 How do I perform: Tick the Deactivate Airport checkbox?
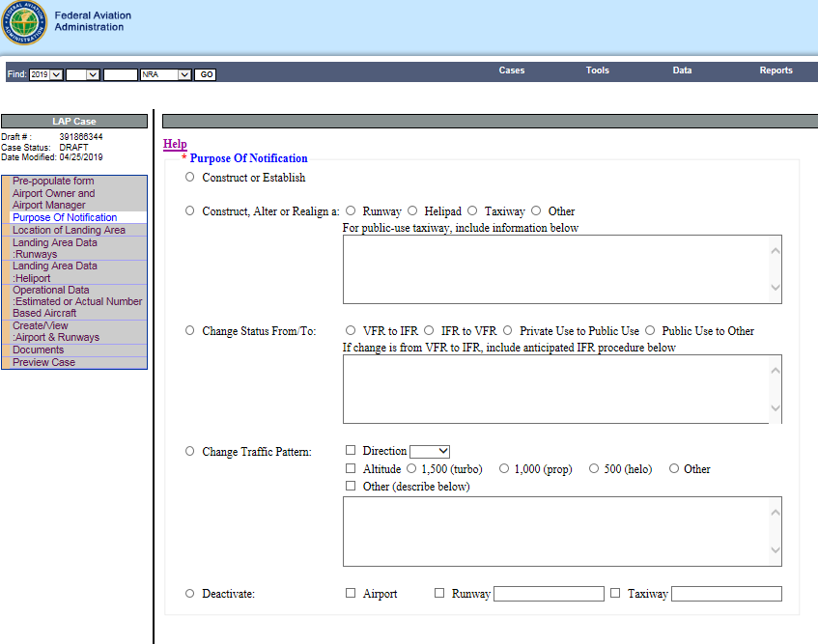[351, 593]
